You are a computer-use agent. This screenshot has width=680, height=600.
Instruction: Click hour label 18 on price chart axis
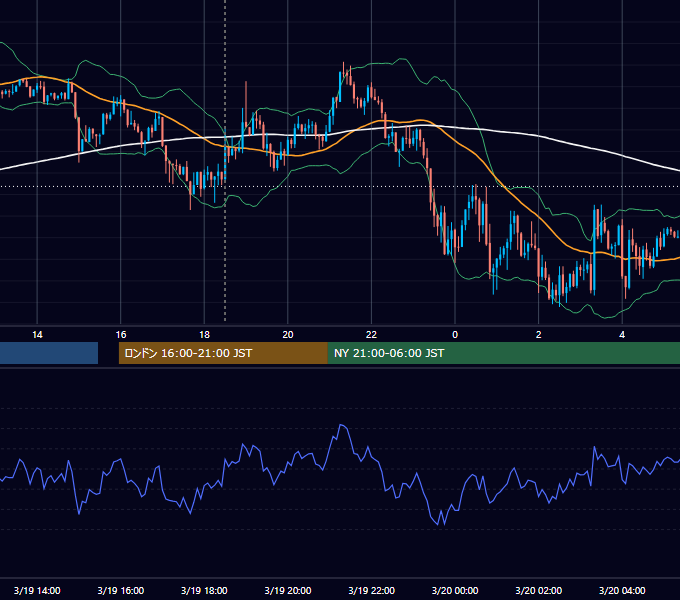point(204,335)
